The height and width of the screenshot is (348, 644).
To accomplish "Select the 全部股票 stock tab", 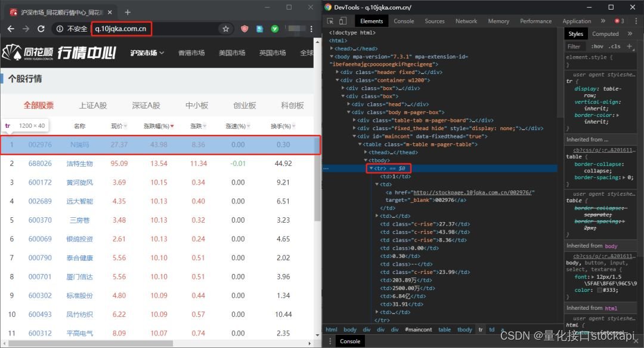I will (x=39, y=105).
